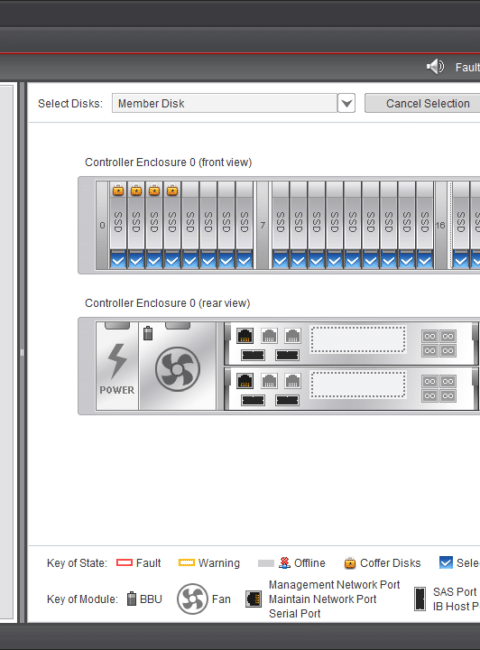Viewport: 480px width, 650px height.
Task: Uncheck the first SSD disk in slot 0
Action: [x=118, y=260]
